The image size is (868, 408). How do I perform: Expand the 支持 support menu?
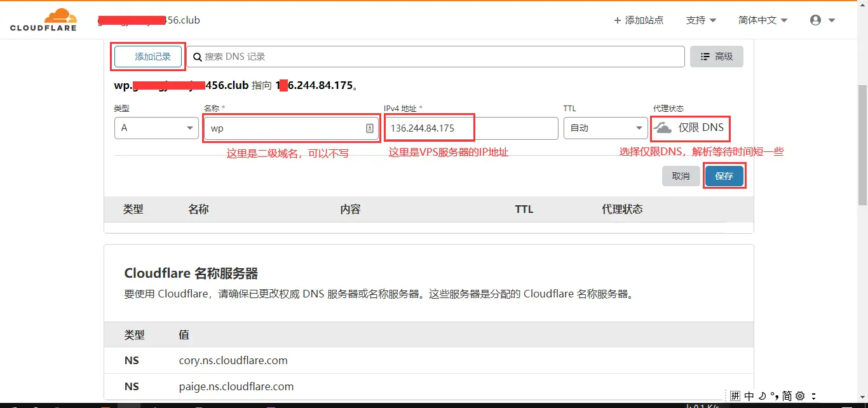(701, 20)
